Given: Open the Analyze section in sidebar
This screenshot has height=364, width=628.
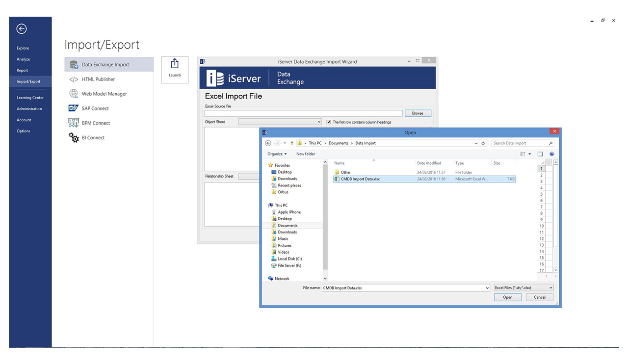Looking at the screenshot, I should click(x=23, y=59).
